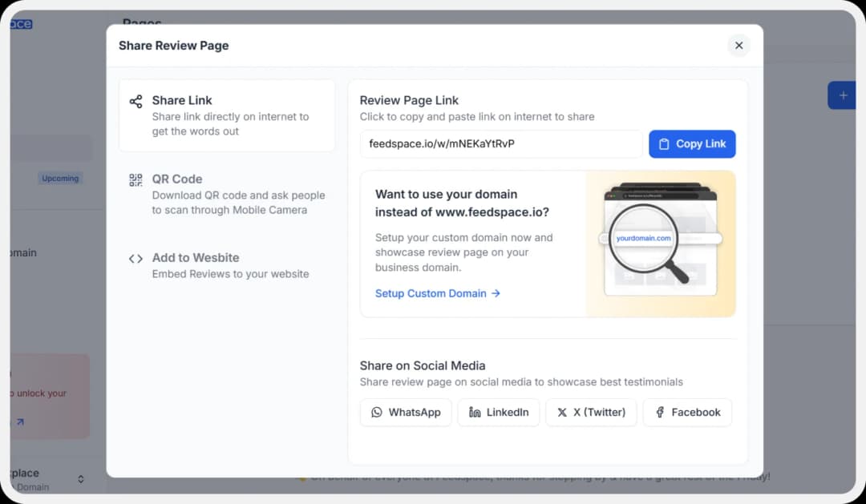This screenshot has height=504, width=866.
Task: Select the WhatsApp share icon
Action: tap(377, 412)
